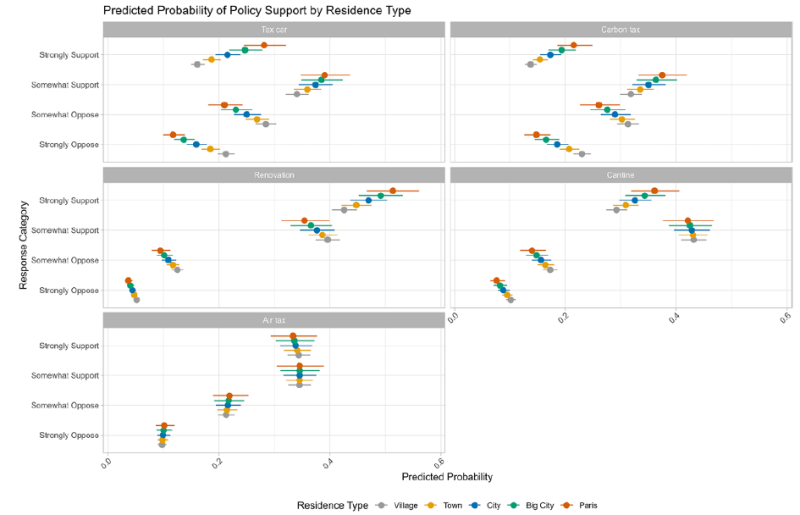Click the Air tax panel header
This screenshot has height=515, width=800.
[272, 320]
